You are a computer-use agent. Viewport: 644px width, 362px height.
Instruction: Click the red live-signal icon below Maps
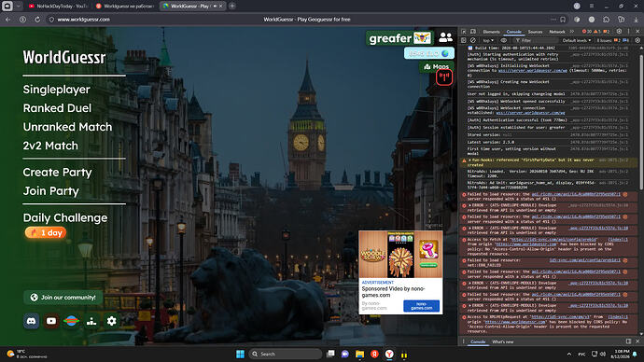[x=444, y=77]
